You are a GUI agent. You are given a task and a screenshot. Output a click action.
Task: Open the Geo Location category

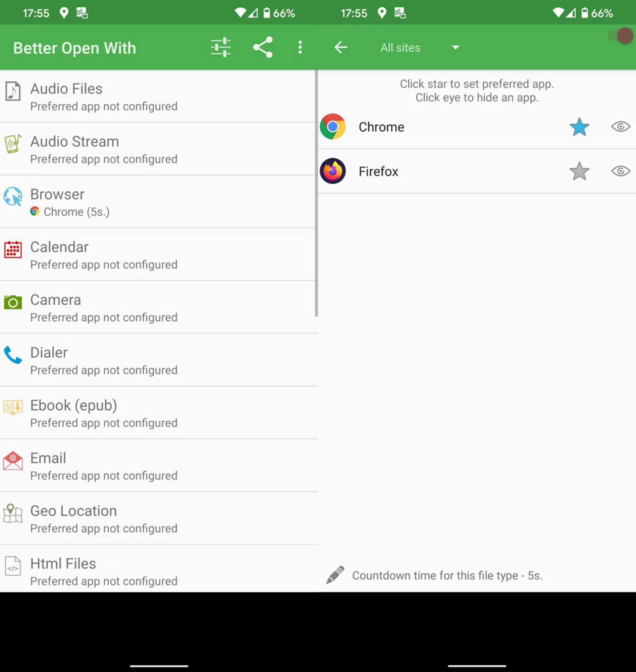[x=159, y=518]
